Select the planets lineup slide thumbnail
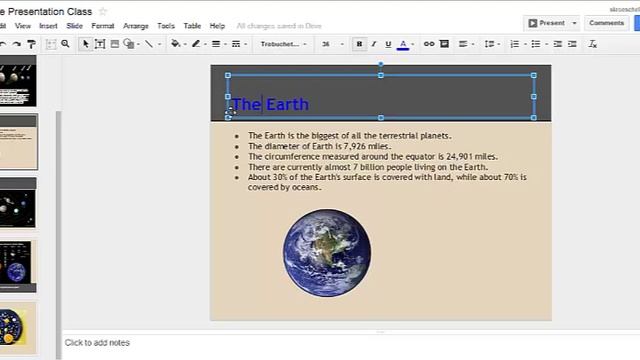 tap(18, 81)
